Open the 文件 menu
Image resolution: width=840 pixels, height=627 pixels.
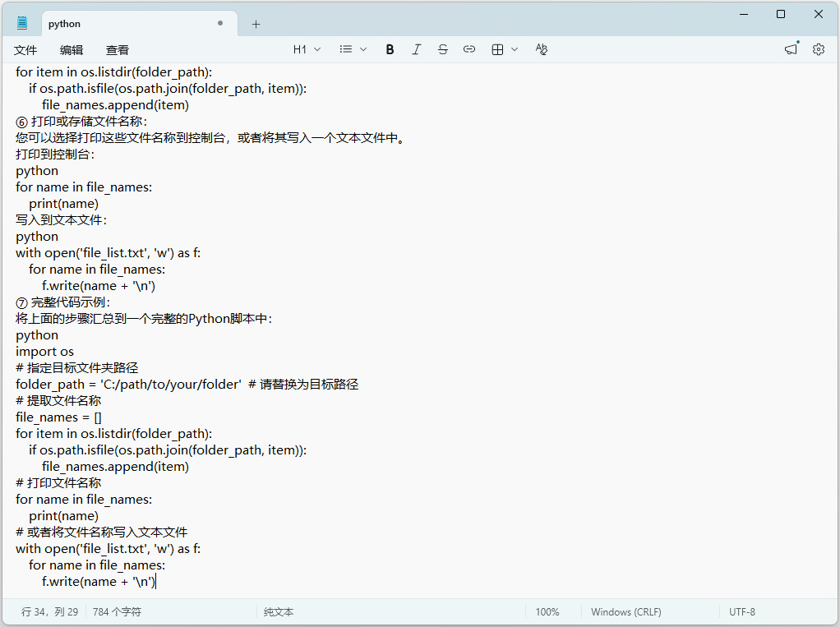point(25,50)
